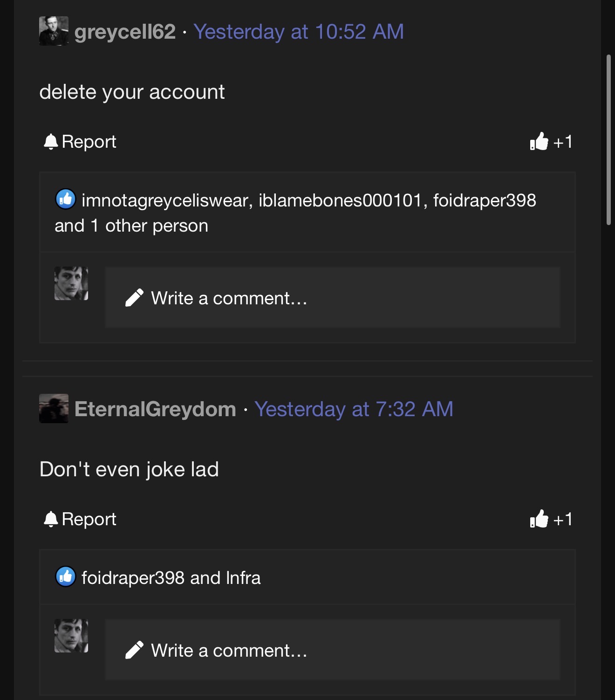The width and height of the screenshot is (615, 700).
Task: Open iblamebones000101's profile from likes list
Action: 340,200
